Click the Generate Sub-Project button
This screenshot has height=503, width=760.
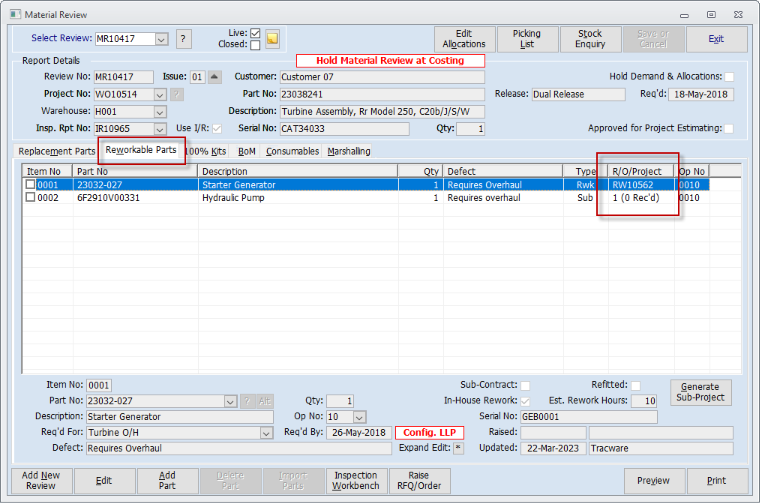(701, 392)
